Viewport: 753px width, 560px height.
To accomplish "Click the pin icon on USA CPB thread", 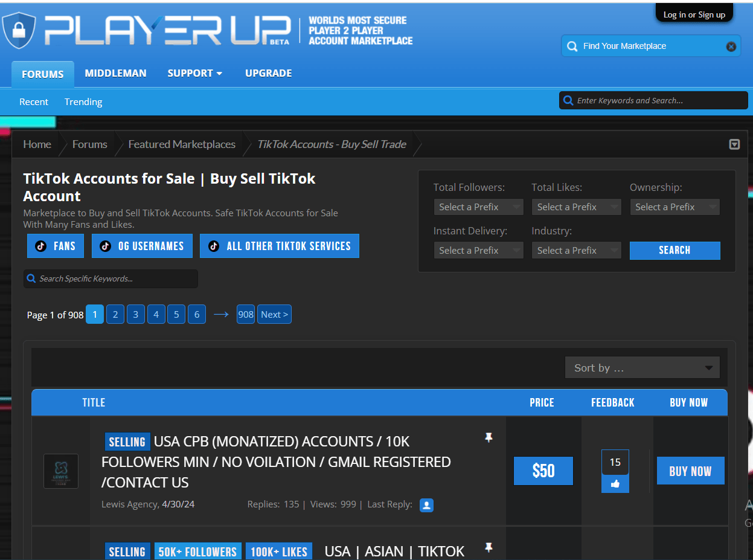I will 489,437.
